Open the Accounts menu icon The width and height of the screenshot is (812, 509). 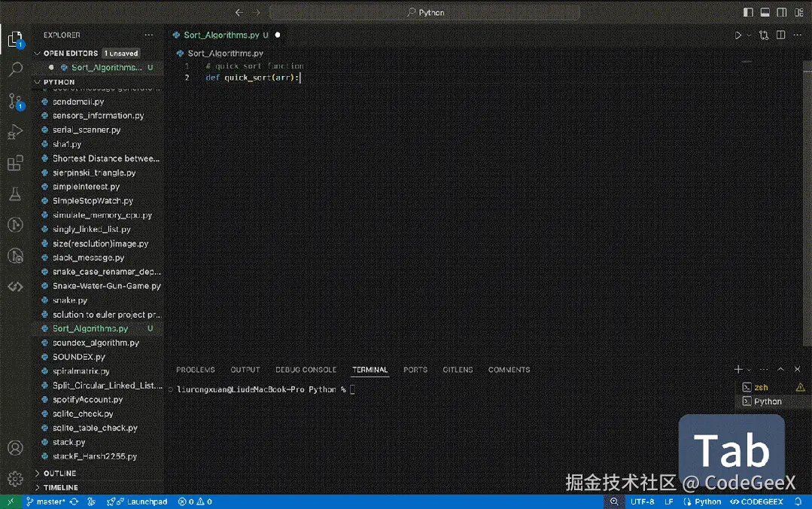[x=16, y=448]
